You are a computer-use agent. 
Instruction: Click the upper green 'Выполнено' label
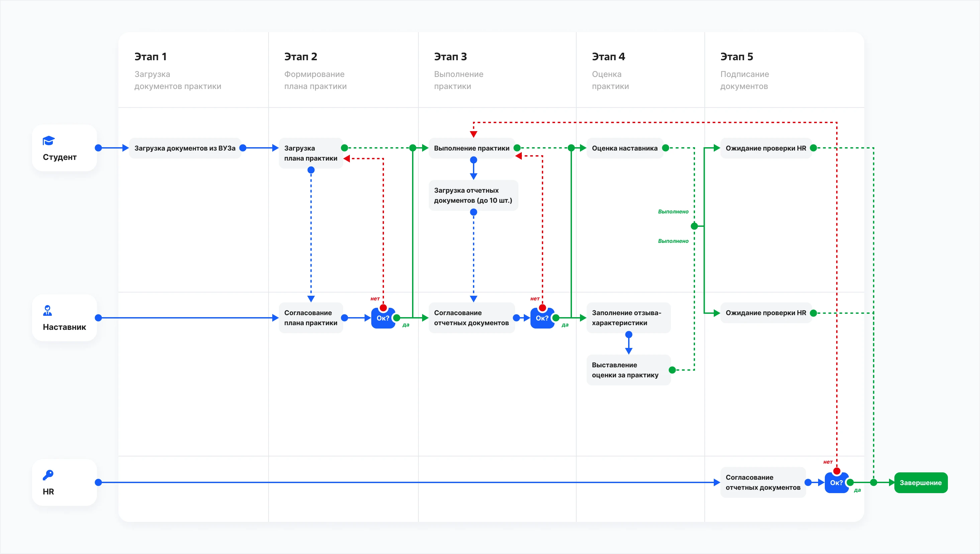tap(673, 211)
